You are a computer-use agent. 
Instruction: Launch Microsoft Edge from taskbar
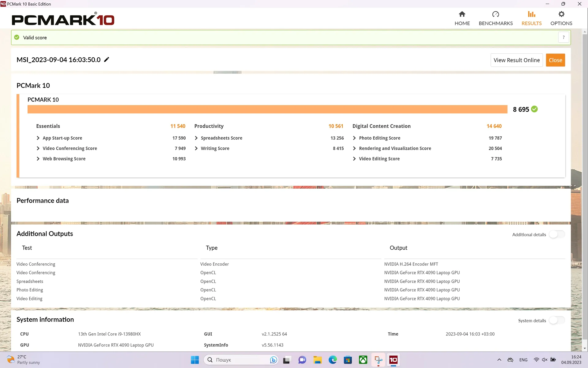pyautogui.click(x=333, y=360)
